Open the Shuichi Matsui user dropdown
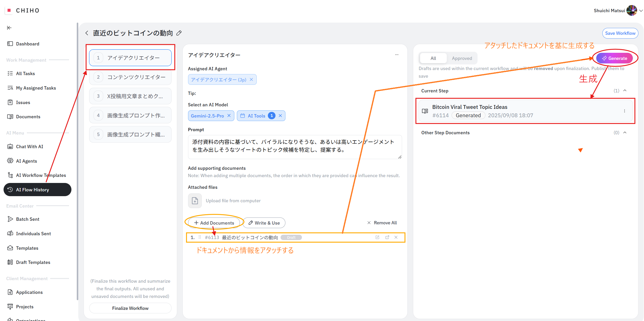 pyautogui.click(x=641, y=11)
